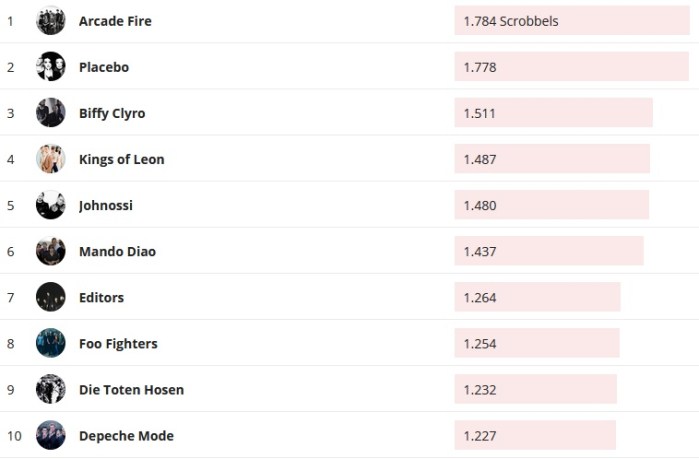
Task: Click the Editors artist avatar
Action: (x=50, y=297)
